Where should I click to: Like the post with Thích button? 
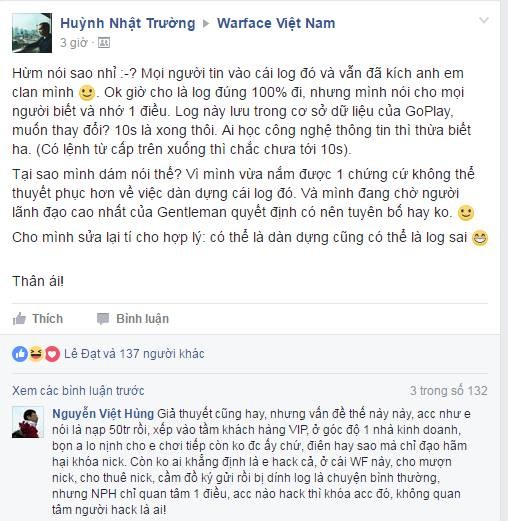(38, 319)
